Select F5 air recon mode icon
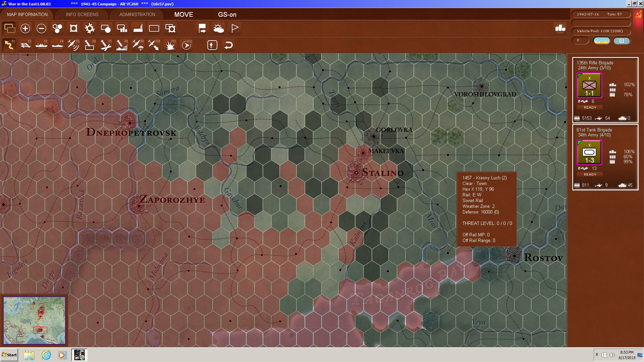 tap(73, 45)
